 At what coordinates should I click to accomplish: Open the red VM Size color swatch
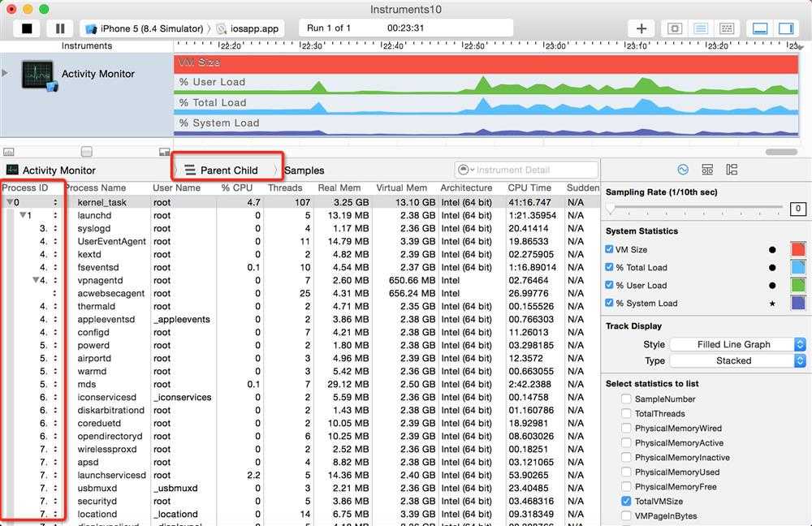coord(798,249)
